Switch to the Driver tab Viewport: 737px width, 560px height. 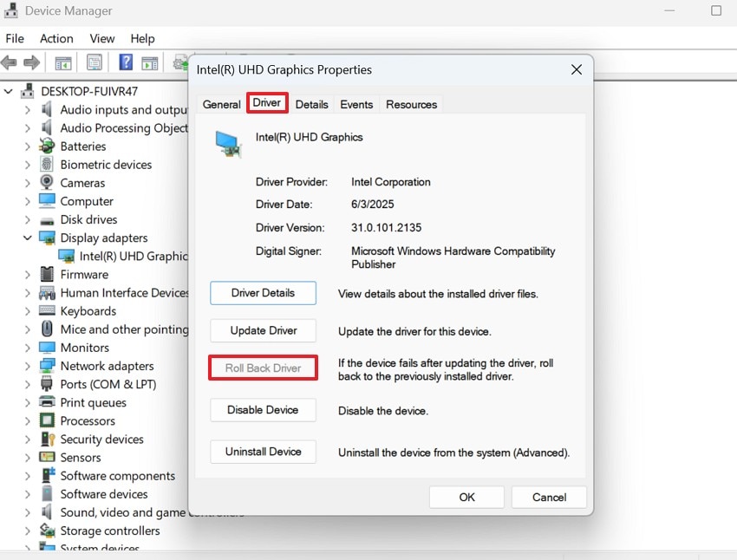[x=266, y=103]
